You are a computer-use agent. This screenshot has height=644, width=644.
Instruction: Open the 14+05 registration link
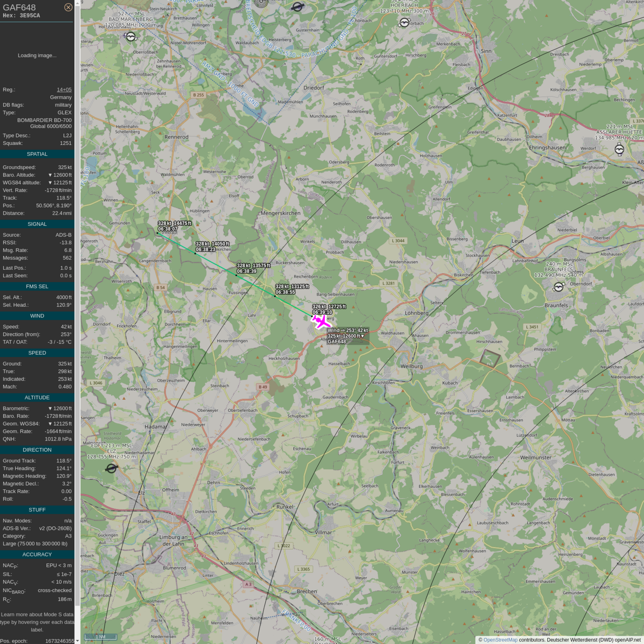64,89
